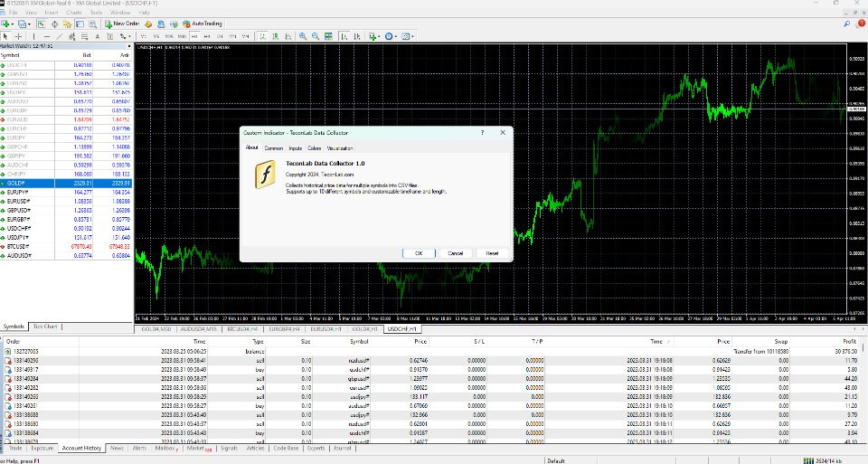This screenshot has width=868, height=464.
Task: Switch chart to MN timeframe
Action: 245,36
